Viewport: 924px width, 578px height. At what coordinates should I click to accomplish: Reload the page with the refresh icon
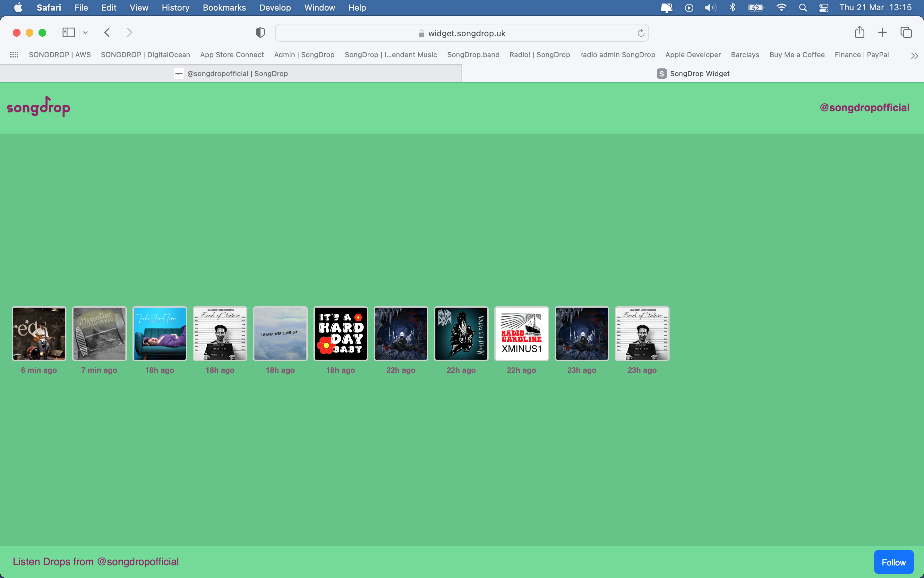pyautogui.click(x=641, y=33)
